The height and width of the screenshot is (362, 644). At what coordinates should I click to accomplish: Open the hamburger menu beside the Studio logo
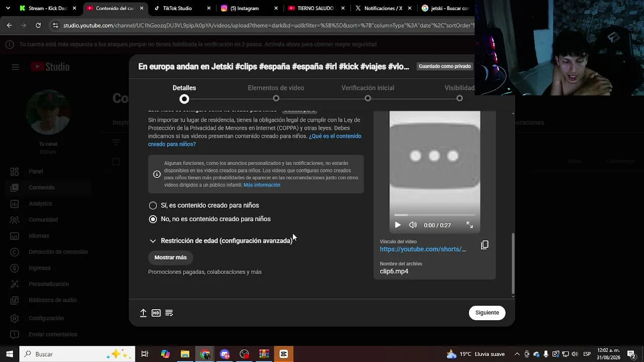pyautogui.click(x=15, y=67)
